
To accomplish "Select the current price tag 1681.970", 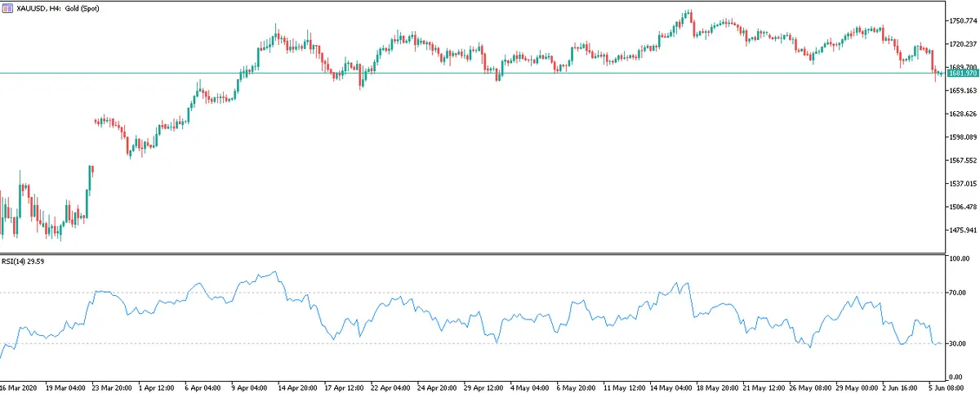I will (961, 74).
